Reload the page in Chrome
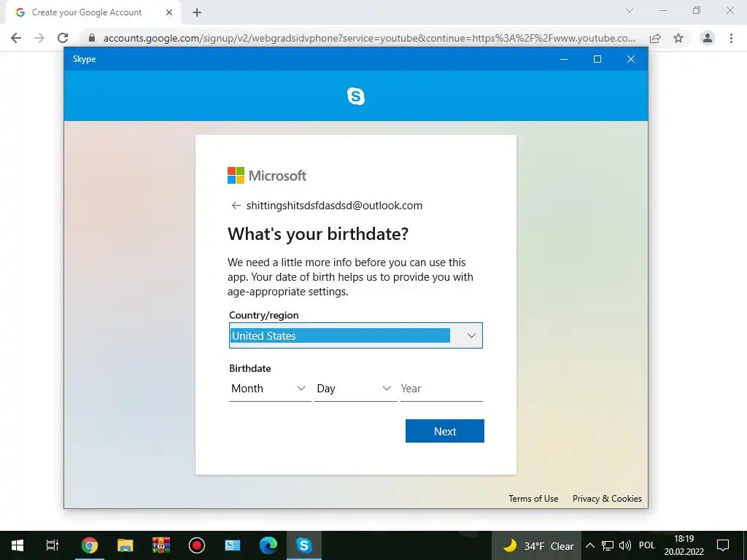 coord(63,38)
